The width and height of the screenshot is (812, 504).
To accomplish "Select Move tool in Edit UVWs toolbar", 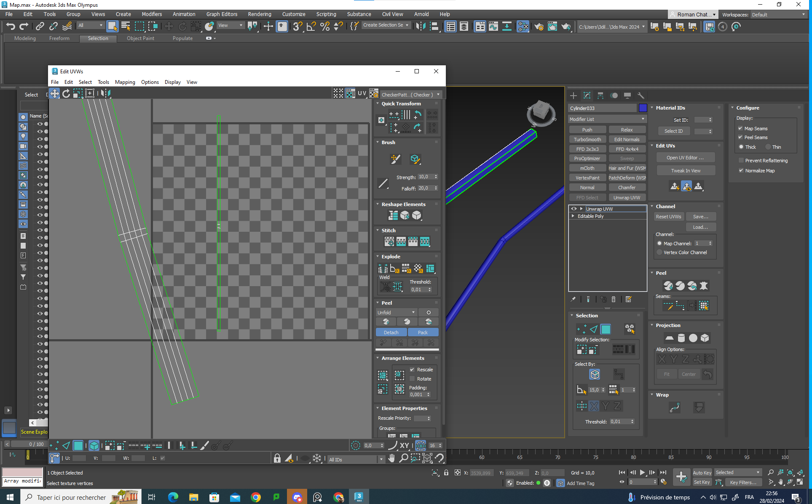I will point(55,94).
